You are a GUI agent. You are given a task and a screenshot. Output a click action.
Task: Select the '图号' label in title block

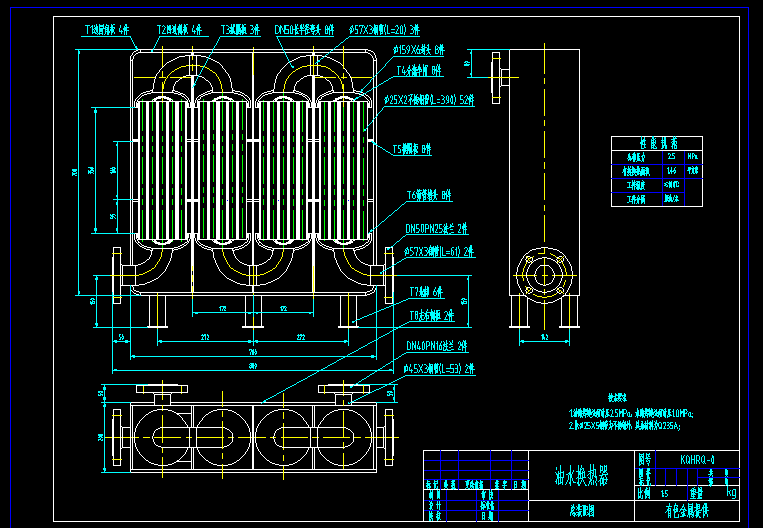tap(645, 459)
